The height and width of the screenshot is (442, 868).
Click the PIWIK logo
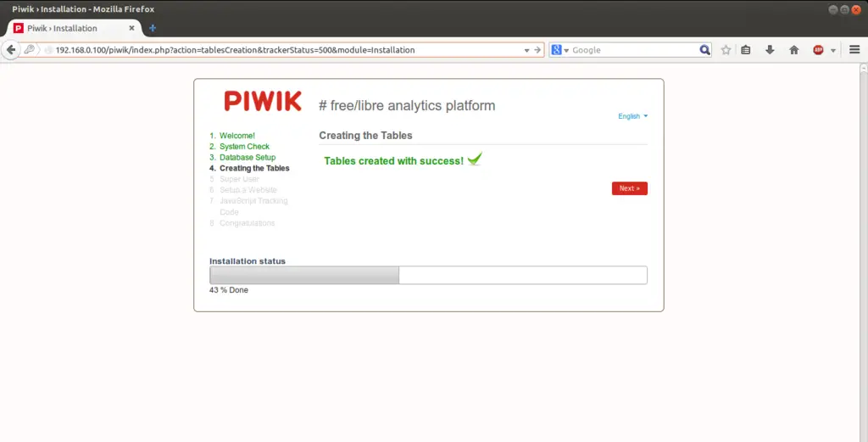pos(263,101)
